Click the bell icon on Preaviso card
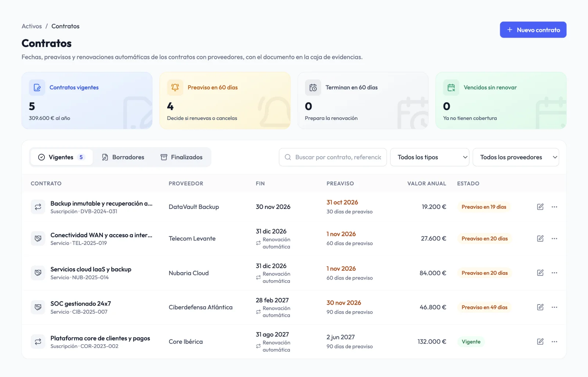 click(175, 88)
